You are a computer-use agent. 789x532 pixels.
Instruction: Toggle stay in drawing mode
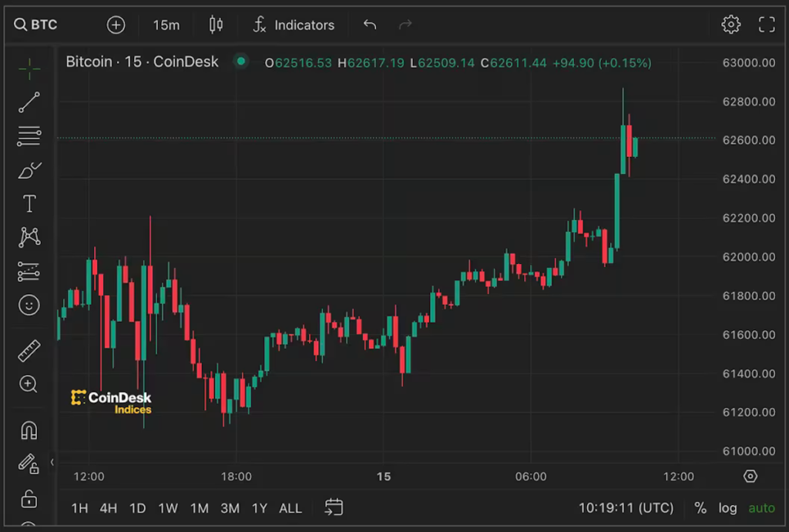(x=29, y=463)
